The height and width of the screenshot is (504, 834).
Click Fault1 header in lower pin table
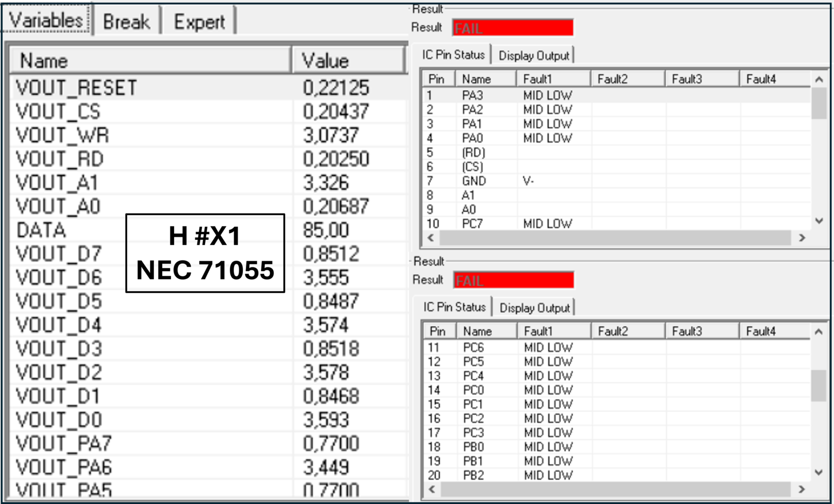pos(554,331)
